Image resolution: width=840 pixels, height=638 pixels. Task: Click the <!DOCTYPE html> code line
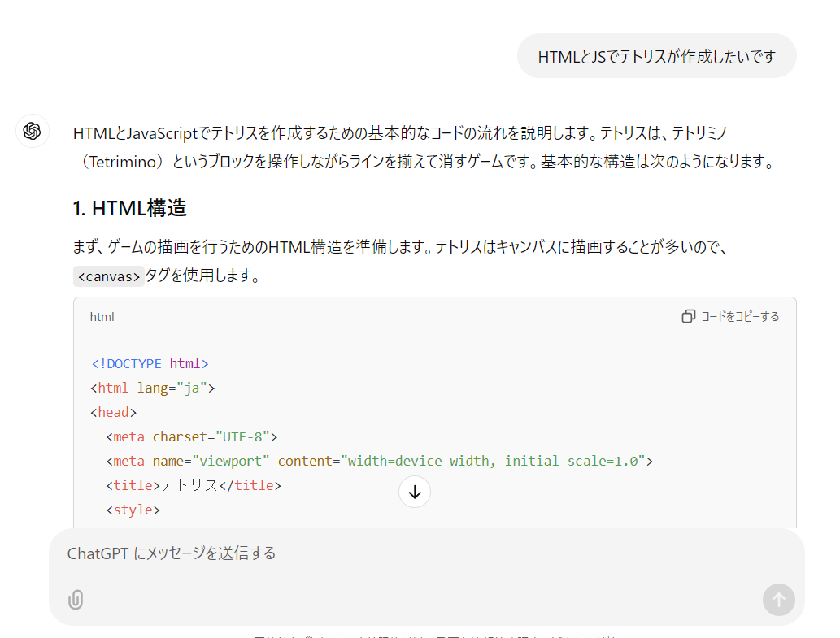150,363
